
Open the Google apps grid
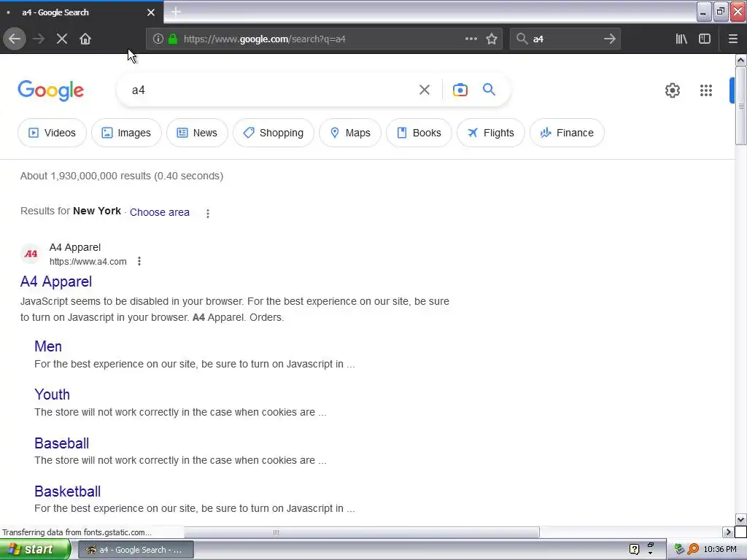pos(706,90)
